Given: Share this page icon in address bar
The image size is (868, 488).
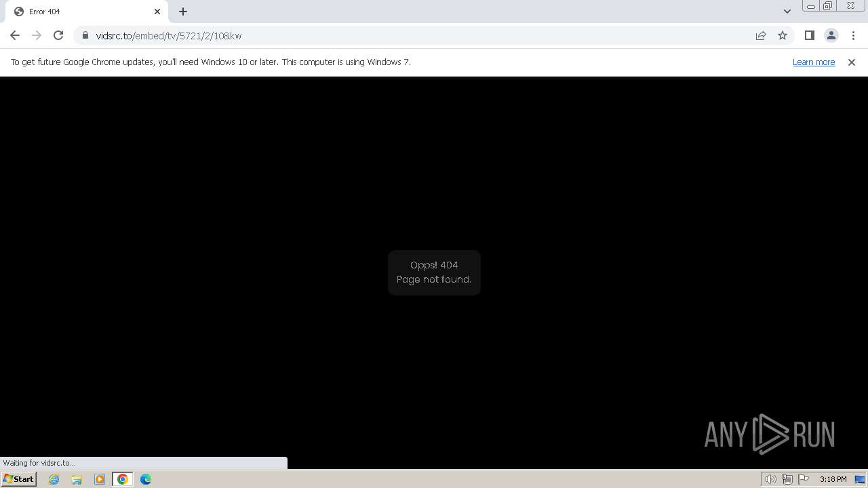Looking at the screenshot, I should point(761,35).
